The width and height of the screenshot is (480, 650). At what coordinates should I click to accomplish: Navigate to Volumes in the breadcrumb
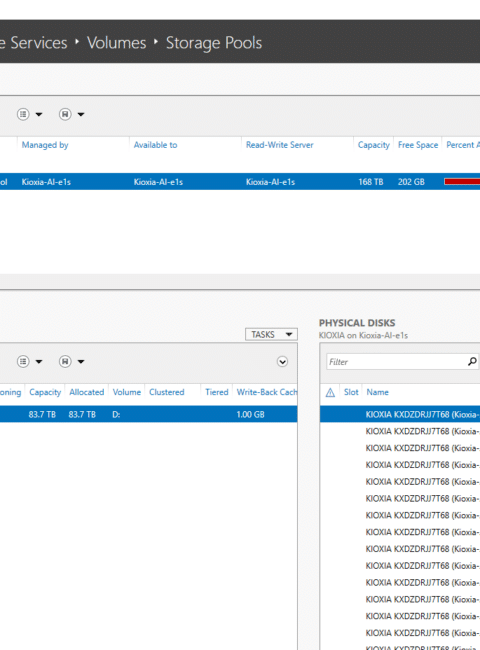(x=116, y=43)
